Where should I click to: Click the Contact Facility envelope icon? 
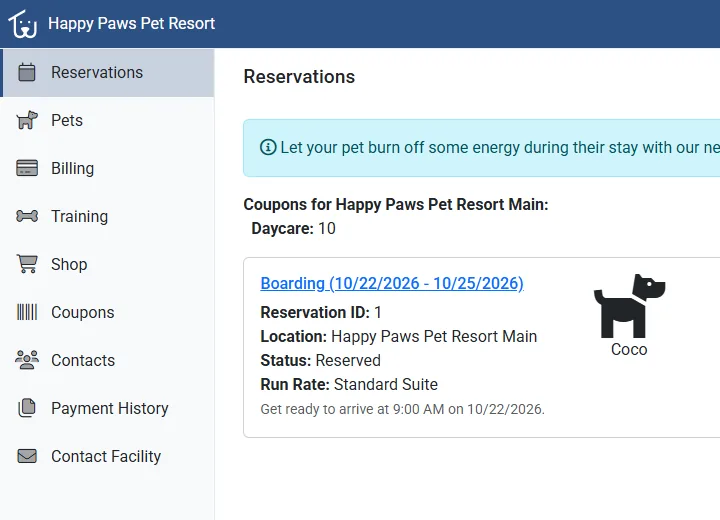tap(27, 456)
